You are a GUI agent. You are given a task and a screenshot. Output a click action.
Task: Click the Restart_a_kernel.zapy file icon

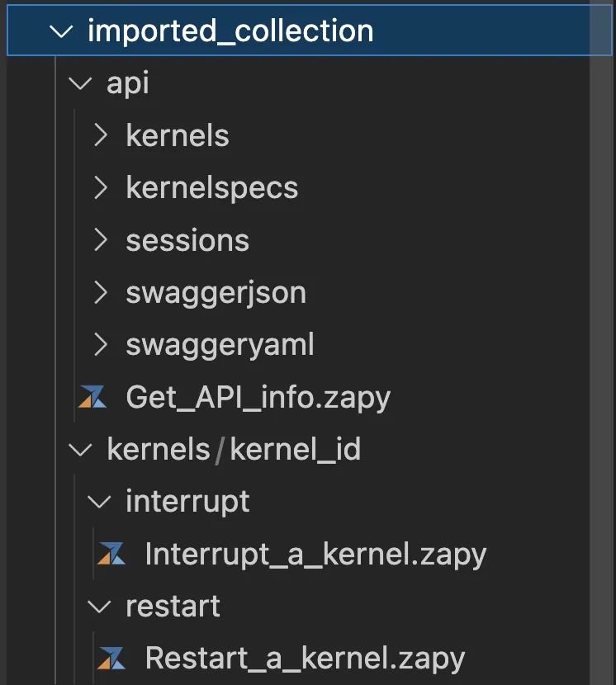111,658
